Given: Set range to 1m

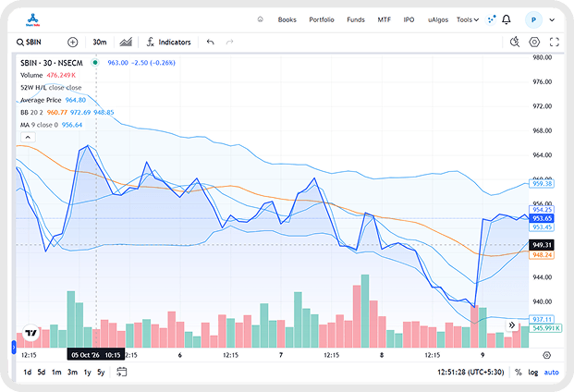Looking at the screenshot, I should tap(56, 373).
